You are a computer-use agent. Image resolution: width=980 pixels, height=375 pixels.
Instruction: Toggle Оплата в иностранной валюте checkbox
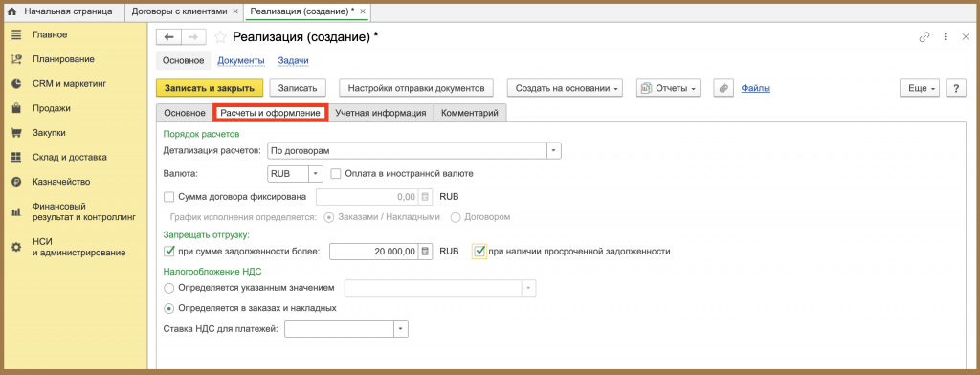(x=336, y=173)
